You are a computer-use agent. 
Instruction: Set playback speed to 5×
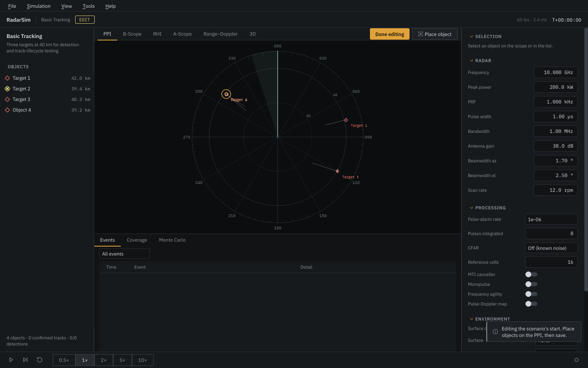point(122,360)
